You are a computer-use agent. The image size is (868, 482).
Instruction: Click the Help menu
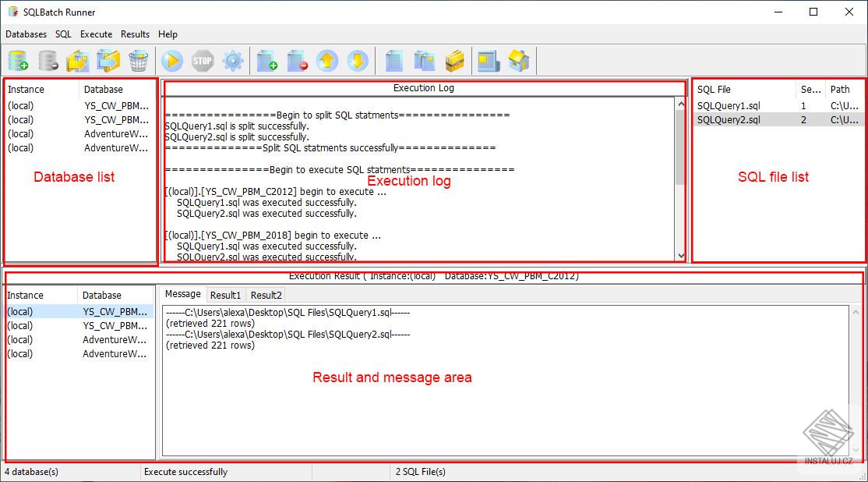167,34
